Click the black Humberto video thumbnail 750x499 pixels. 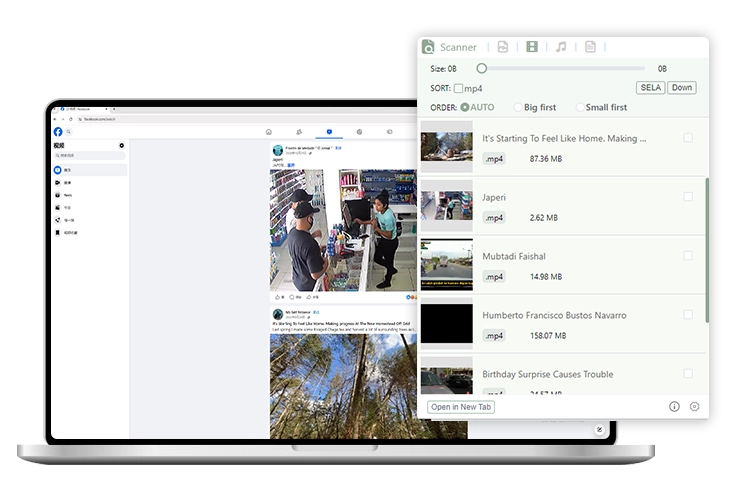[447, 323]
